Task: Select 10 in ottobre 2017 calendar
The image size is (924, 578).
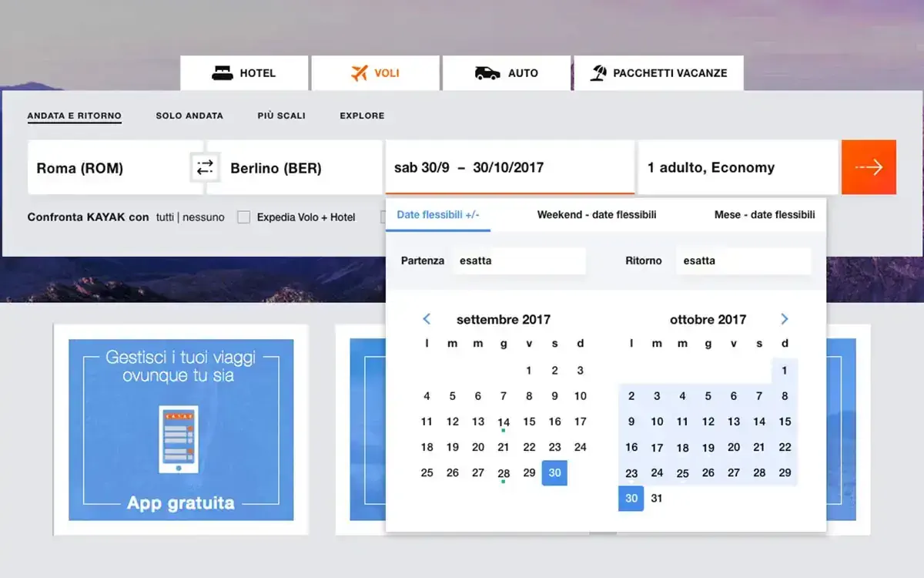Action: (x=657, y=422)
